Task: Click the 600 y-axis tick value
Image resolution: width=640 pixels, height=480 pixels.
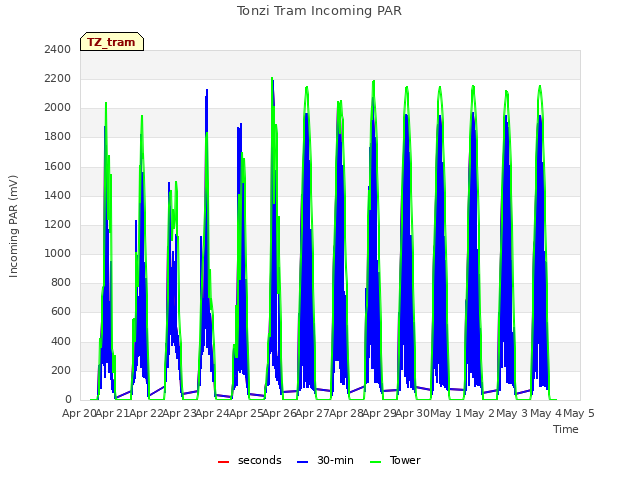Action: click(x=61, y=312)
